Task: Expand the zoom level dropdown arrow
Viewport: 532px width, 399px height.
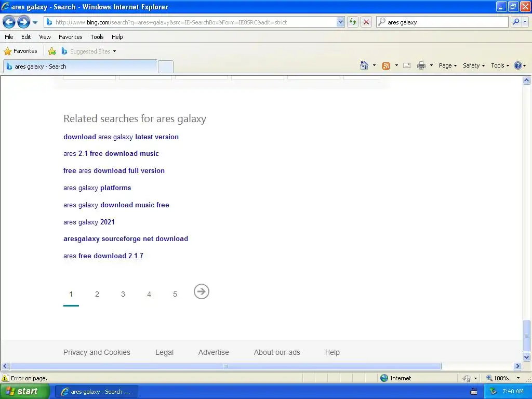Action: tap(518, 378)
